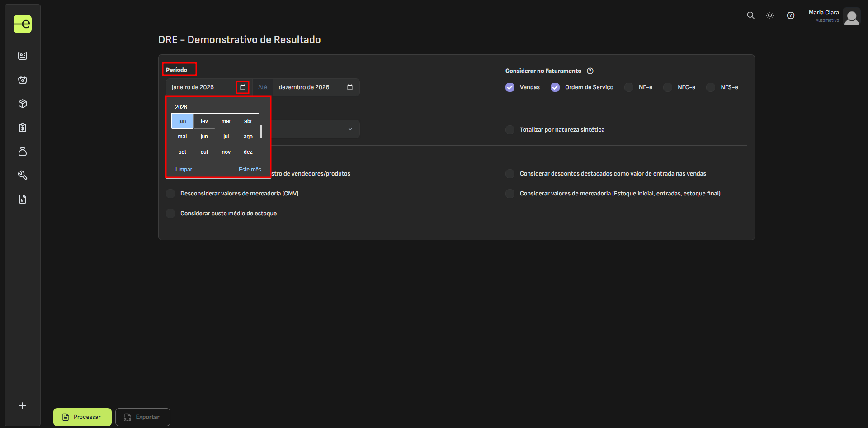
Task: Open the end date calendar picker
Action: (349, 87)
